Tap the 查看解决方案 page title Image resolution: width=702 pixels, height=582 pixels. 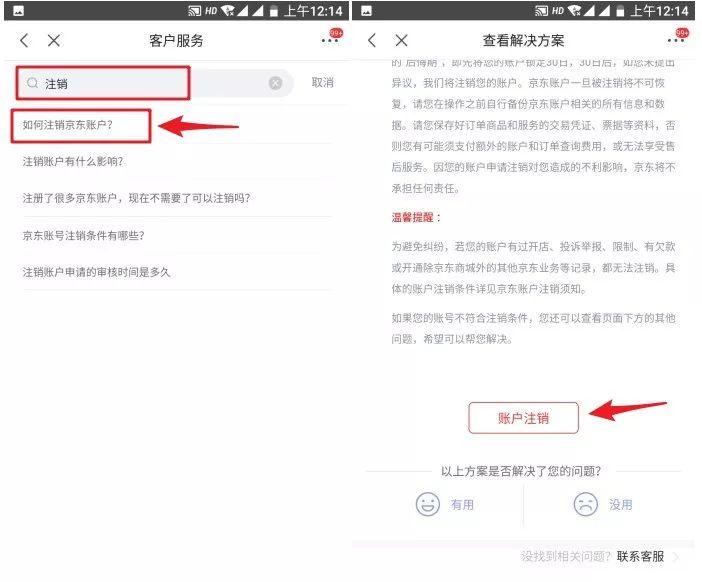pyautogui.click(x=523, y=41)
